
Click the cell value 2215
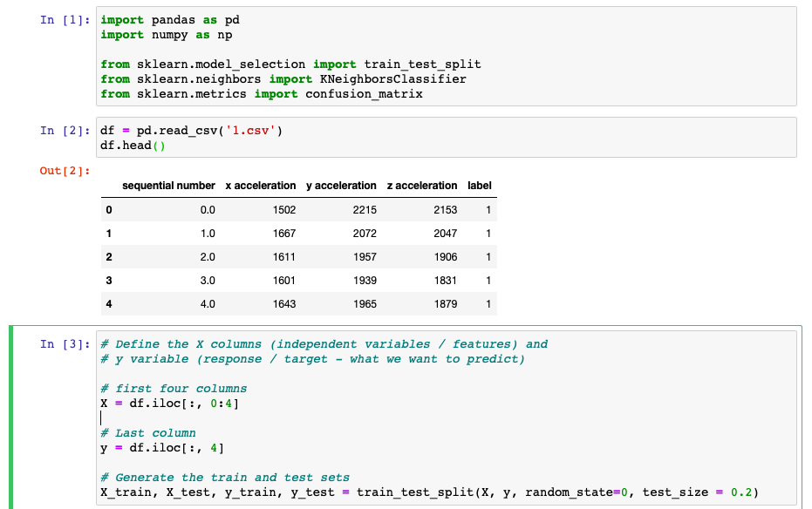365,210
